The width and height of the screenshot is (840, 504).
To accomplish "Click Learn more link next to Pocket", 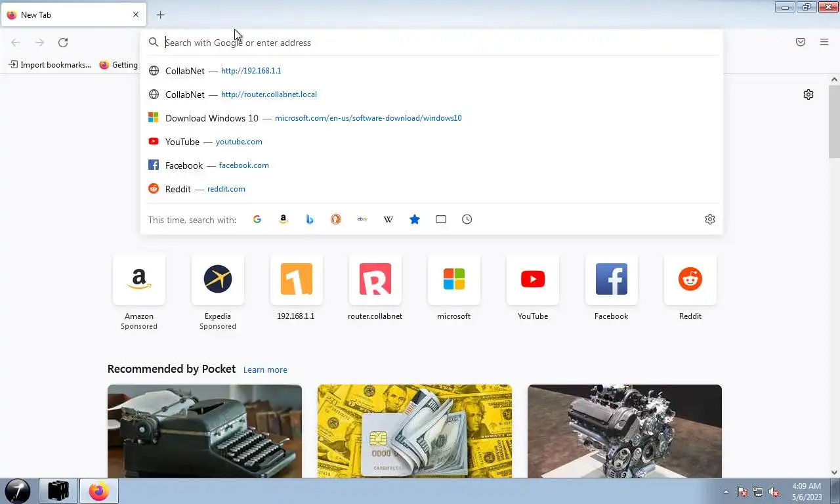I will [265, 369].
